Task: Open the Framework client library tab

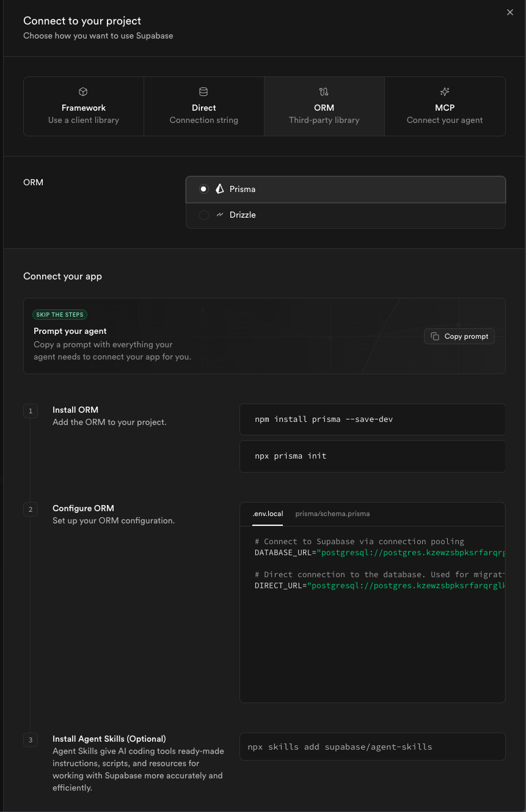Action: point(83,106)
